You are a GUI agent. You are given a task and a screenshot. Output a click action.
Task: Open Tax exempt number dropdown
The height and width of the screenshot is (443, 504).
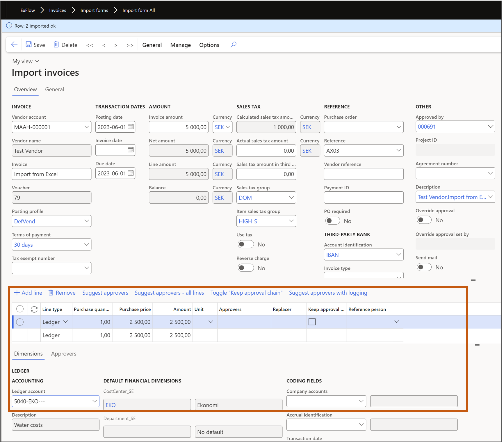pos(86,268)
